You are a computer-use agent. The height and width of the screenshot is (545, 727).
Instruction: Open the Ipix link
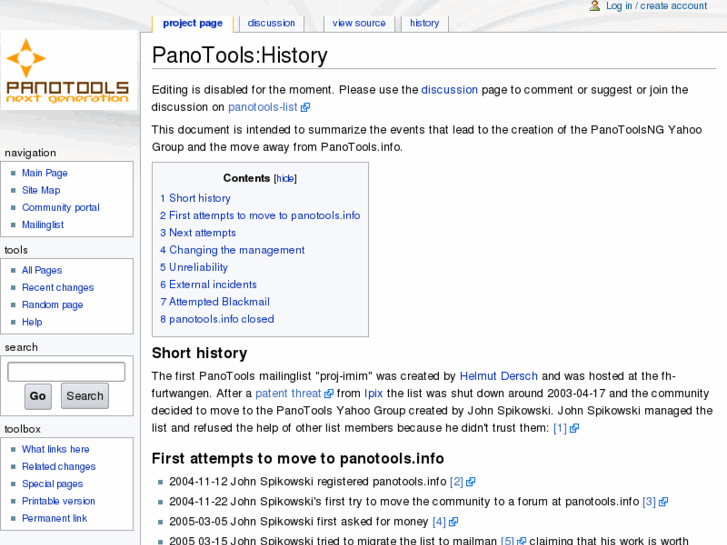coord(373,393)
